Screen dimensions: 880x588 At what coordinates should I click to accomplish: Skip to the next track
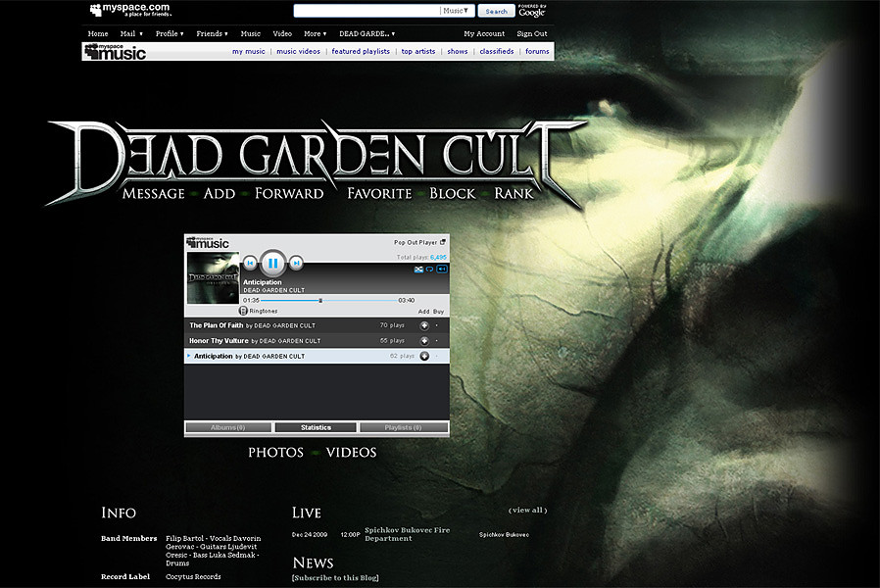coord(296,263)
